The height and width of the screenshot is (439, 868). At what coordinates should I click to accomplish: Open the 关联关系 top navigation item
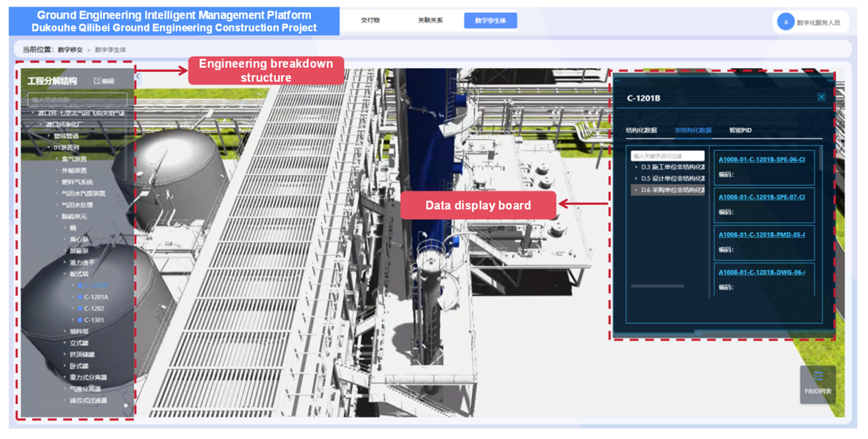point(430,21)
